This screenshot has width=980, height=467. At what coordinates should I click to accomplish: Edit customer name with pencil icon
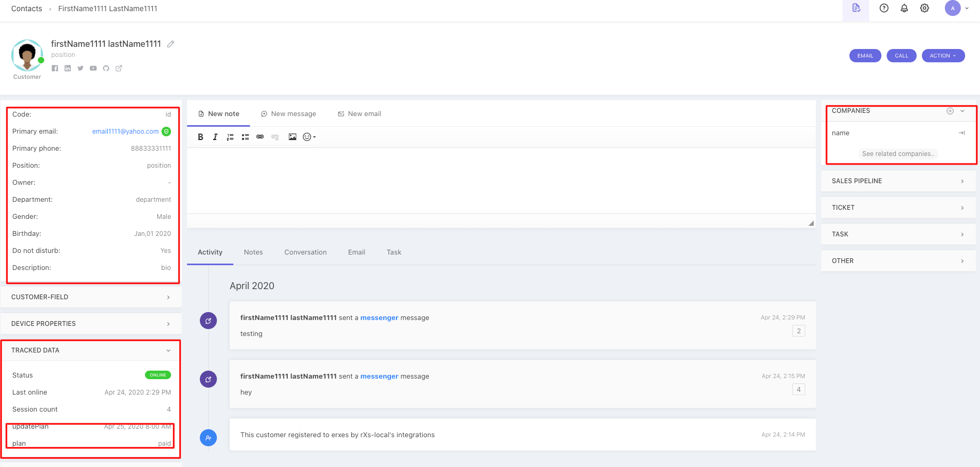[x=171, y=44]
